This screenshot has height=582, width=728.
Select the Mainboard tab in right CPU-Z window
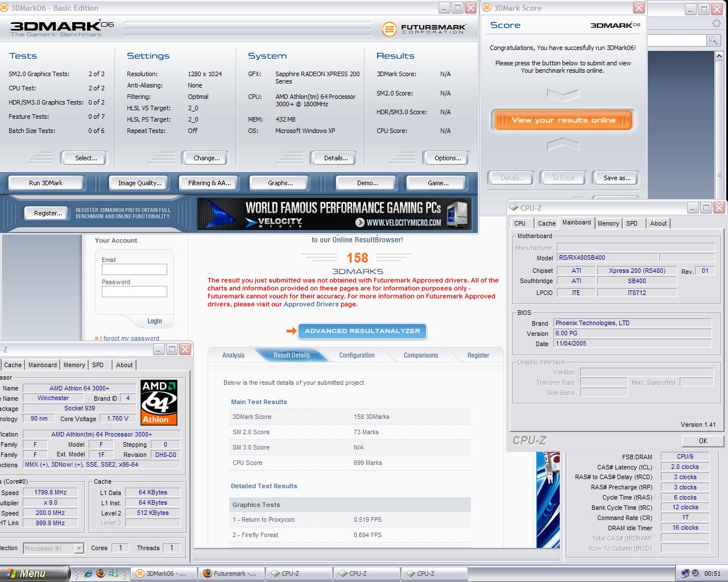[577, 223]
